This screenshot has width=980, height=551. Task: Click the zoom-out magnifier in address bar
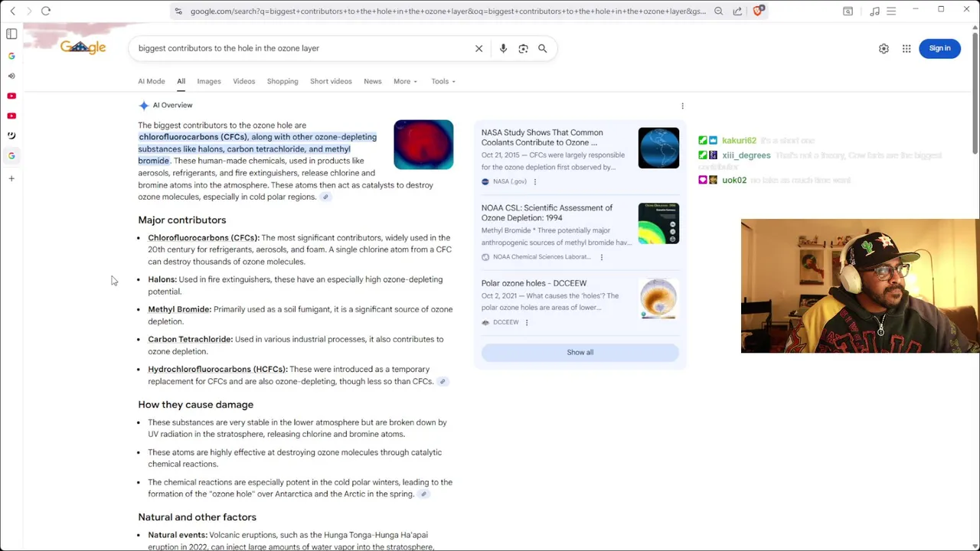[x=718, y=11]
